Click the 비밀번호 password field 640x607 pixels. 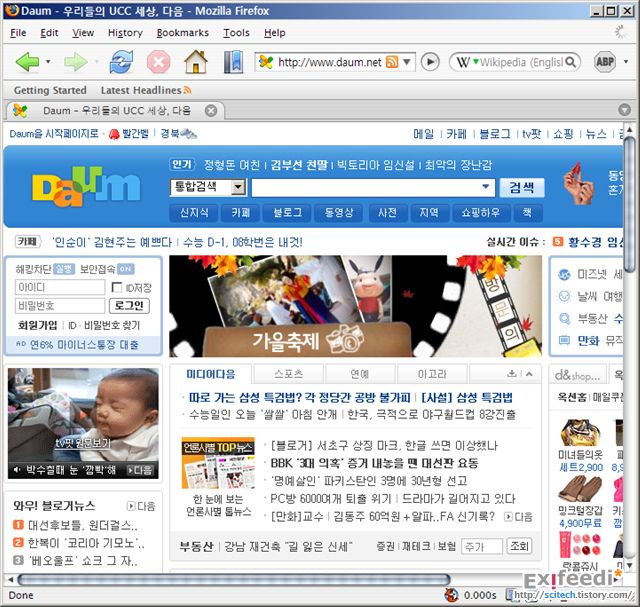[60, 305]
